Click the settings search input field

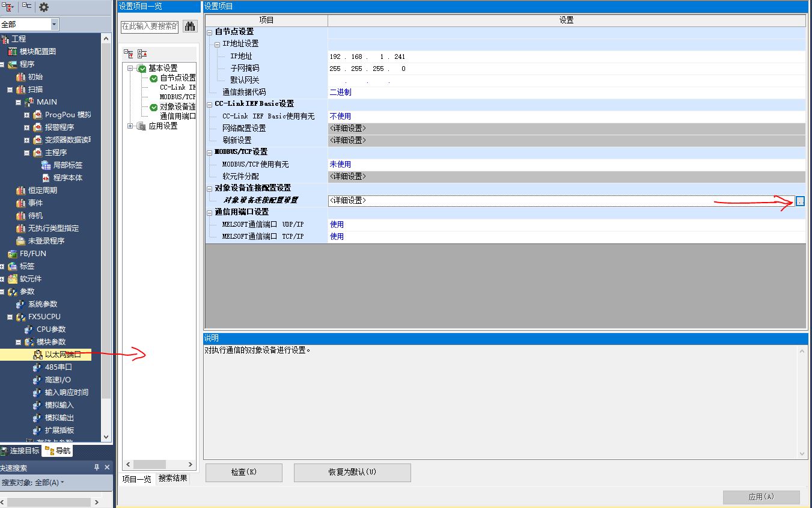click(150, 26)
